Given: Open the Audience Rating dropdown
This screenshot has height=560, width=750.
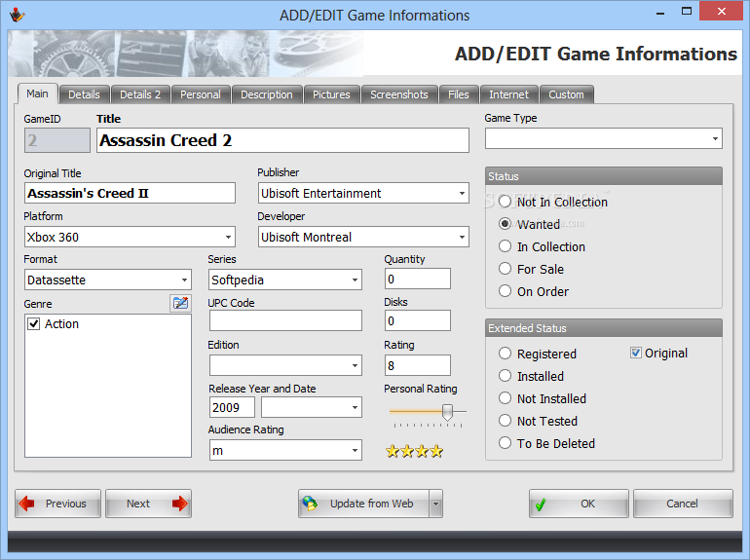Looking at the screenshot, I should click(x=355, y=450).
